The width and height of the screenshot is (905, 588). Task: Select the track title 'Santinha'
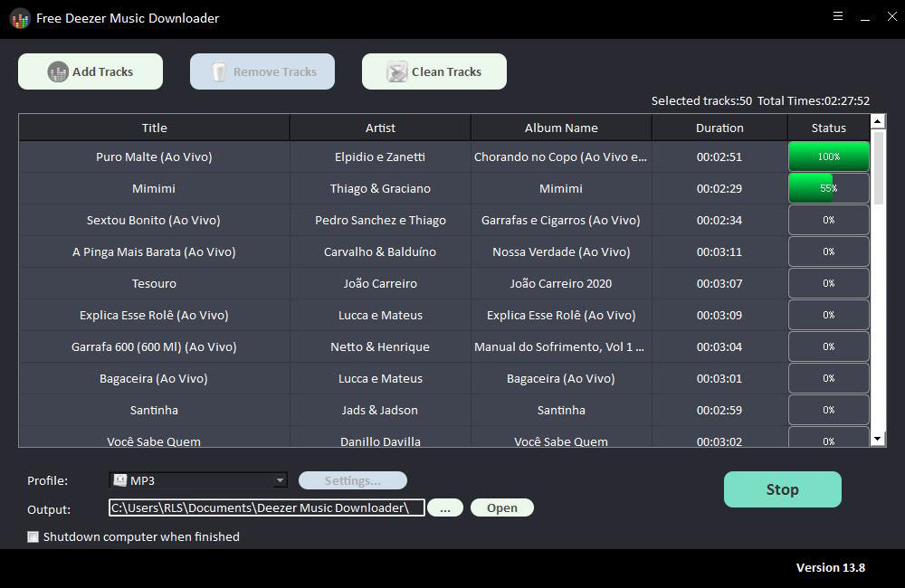click(x=154, y=411)
